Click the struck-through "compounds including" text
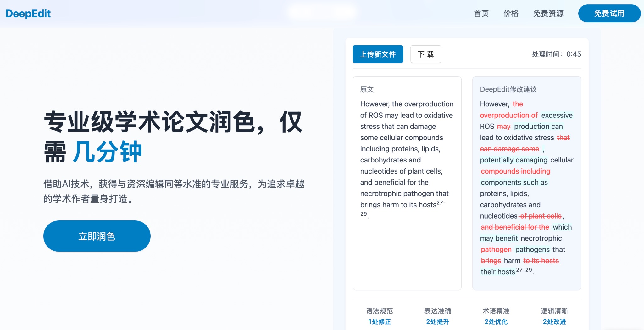This screenshot has height=330, width=644. (515, 171)
